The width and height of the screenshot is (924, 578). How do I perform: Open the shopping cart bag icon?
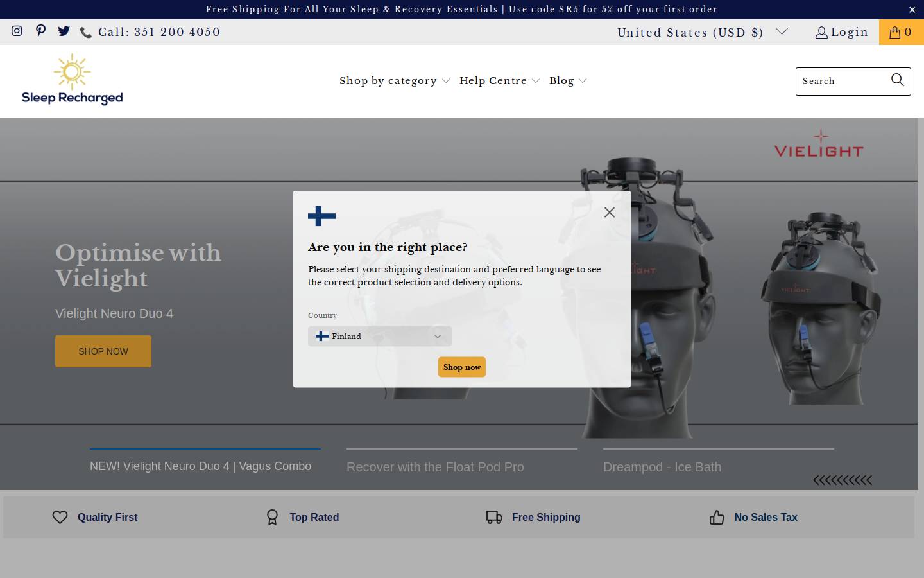click(x=901, y=32)
